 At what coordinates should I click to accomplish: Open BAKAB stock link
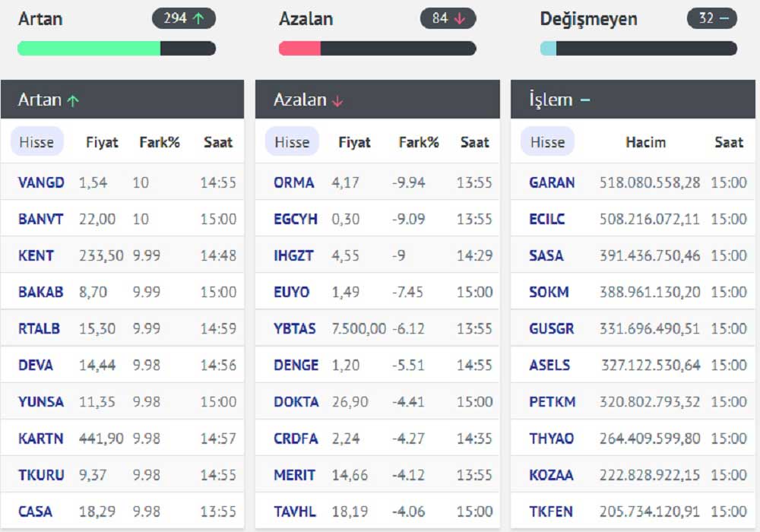(x=41, y=292)
